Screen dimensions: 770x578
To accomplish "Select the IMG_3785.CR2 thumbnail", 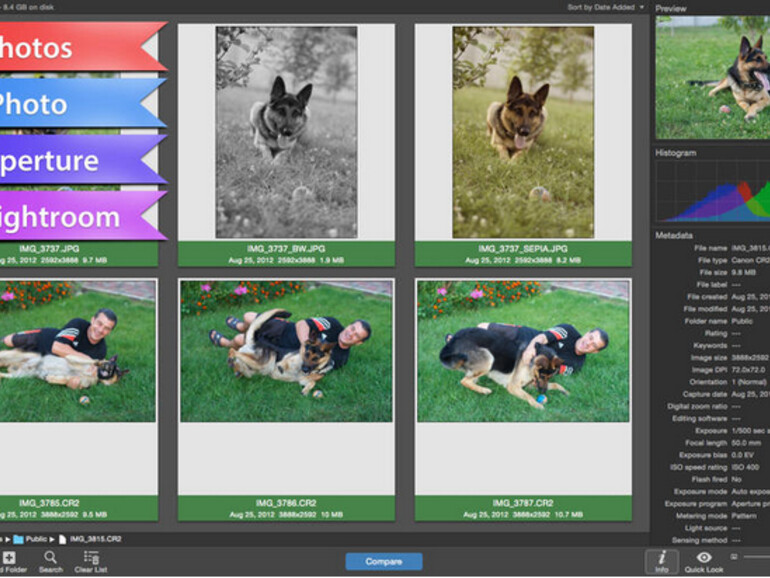I will (78, 351).
